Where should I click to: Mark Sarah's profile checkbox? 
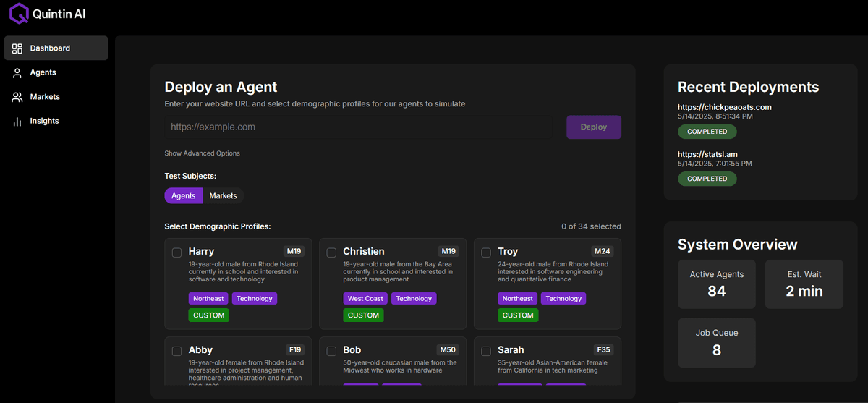coord(486,351)
